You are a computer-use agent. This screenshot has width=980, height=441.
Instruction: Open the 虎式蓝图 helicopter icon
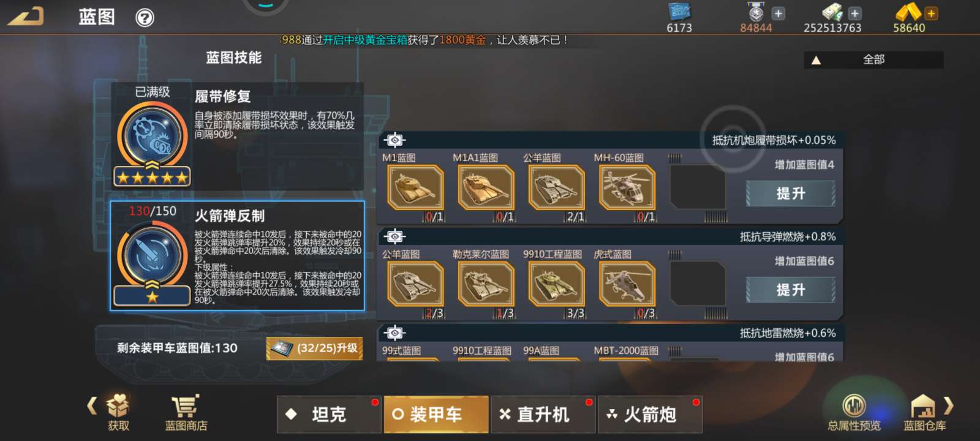coord(627,284)
